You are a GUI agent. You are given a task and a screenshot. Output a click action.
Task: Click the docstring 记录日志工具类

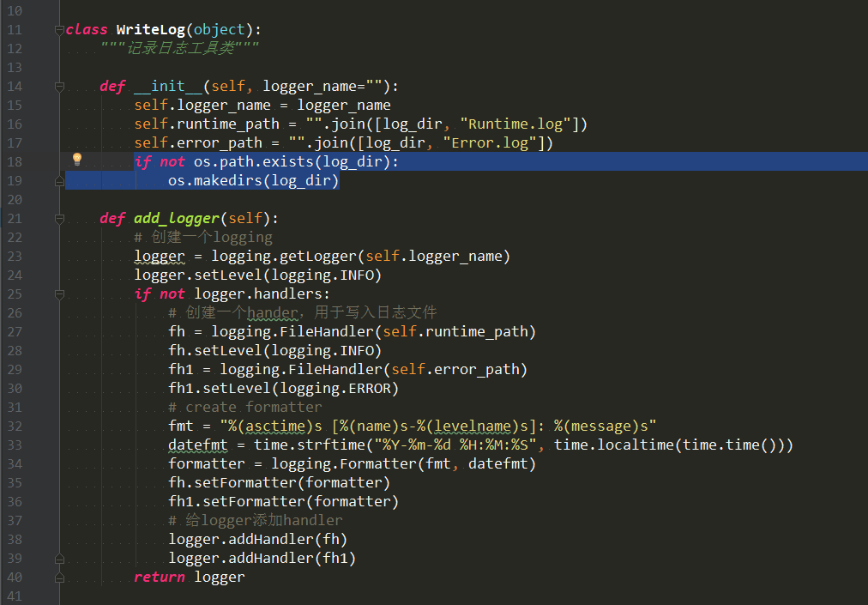coord(180,48)
